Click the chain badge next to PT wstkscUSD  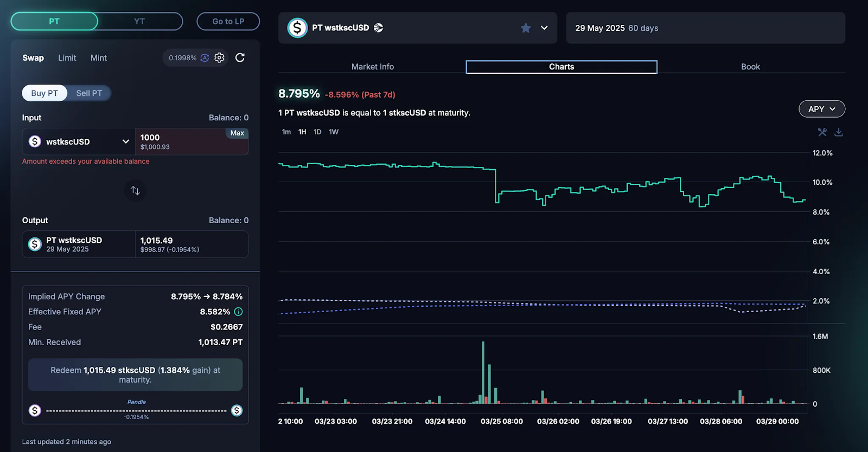tap(379, 28)
